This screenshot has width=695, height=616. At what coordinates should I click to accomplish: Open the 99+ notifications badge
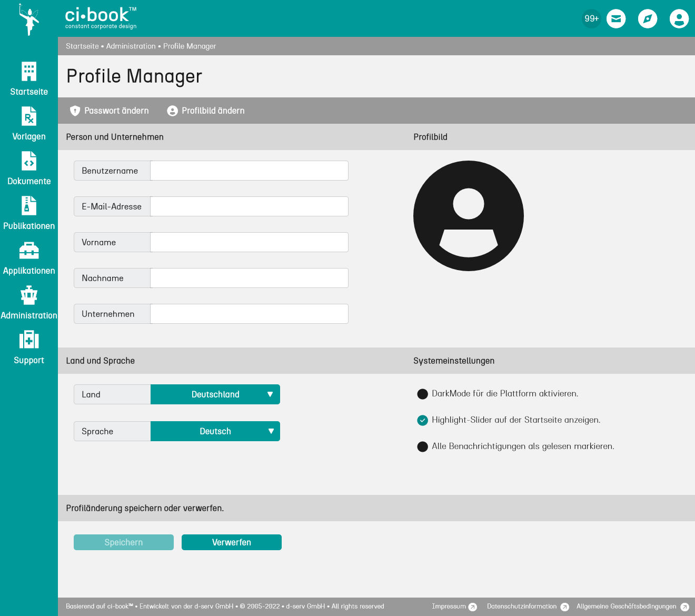[591, 18]
